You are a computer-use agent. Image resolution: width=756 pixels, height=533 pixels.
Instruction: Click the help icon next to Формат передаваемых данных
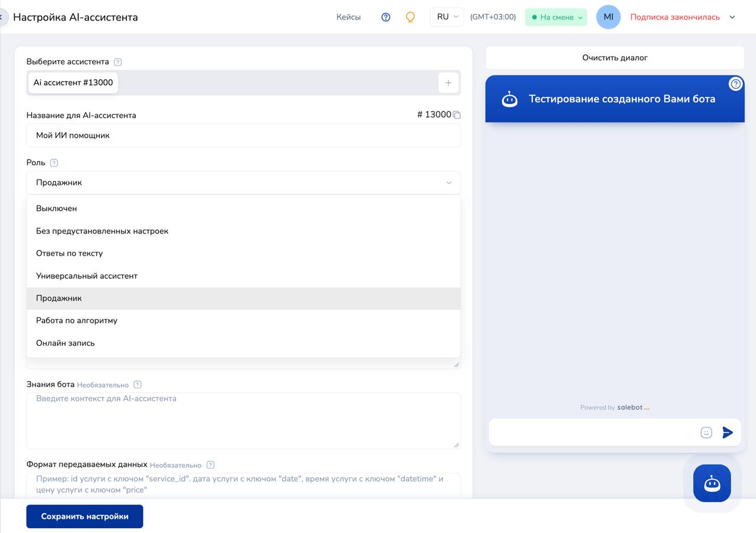210,465
